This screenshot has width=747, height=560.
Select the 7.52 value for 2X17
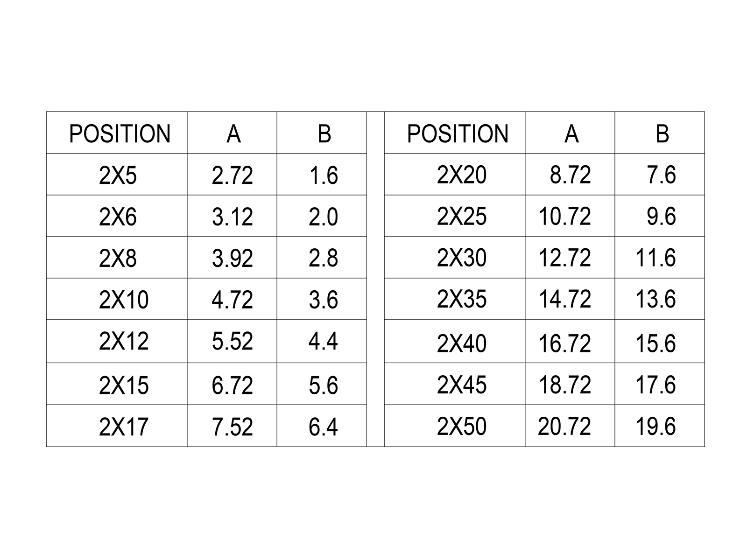tap(232, 427)
